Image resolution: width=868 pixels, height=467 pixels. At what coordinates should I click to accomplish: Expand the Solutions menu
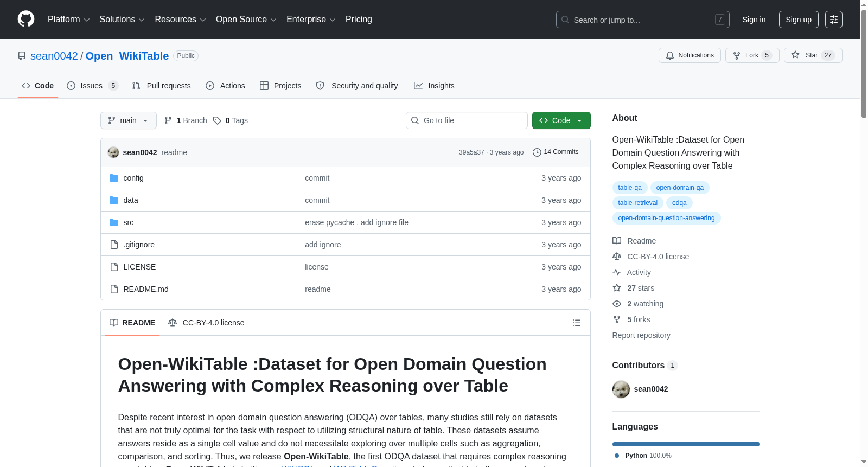pyautogui.click(x=122, y=20)
